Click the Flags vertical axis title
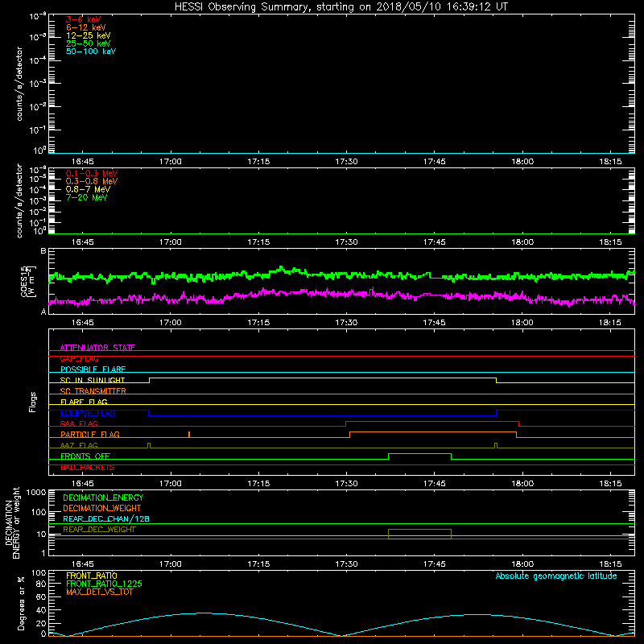The height and width of the screenshot is (644, 644). point(32,402)
